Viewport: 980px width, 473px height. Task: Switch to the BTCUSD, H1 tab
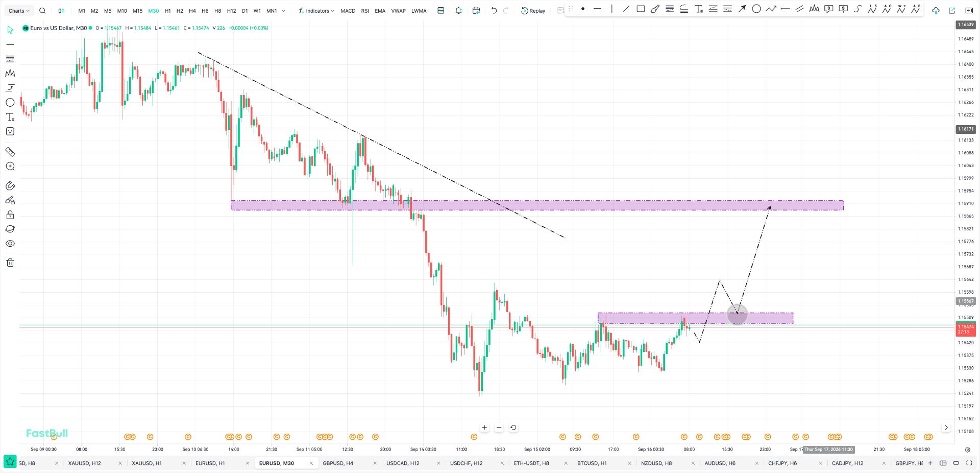click(592, 463)
